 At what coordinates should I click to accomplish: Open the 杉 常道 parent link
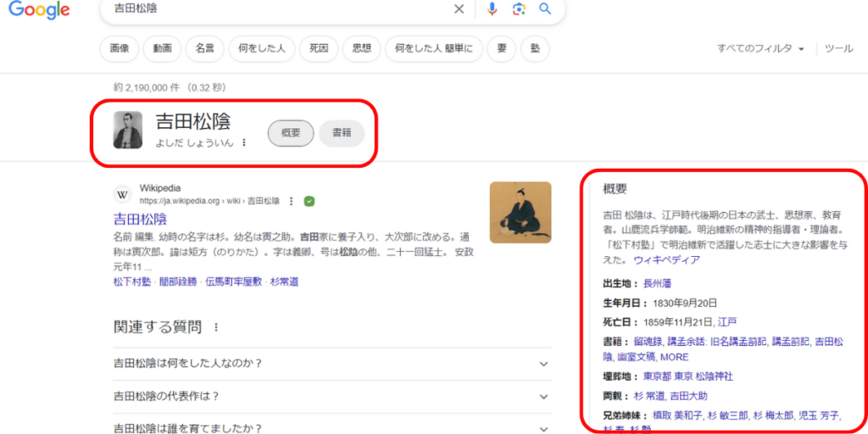pyautogui.click(x=649, y=396)
